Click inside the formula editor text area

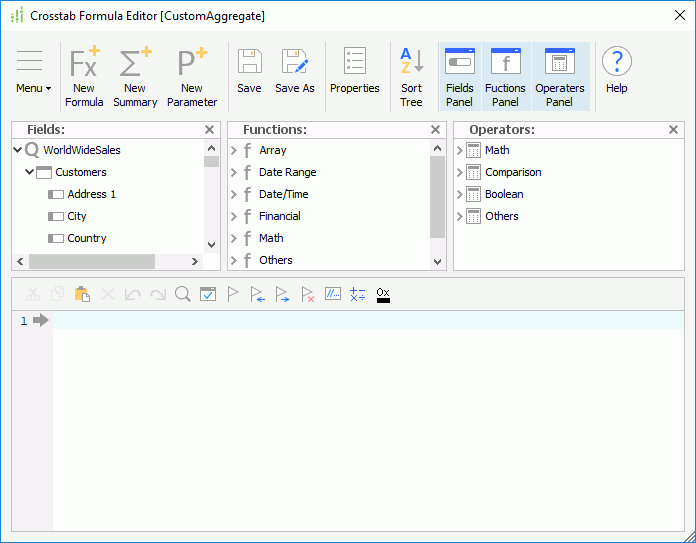(368, 420)
